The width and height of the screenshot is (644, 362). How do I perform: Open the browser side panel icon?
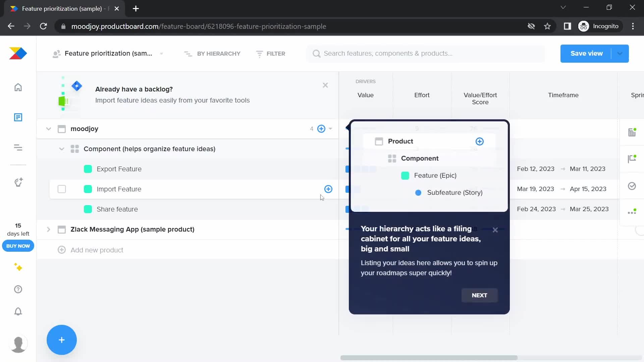tap(567, 26)
